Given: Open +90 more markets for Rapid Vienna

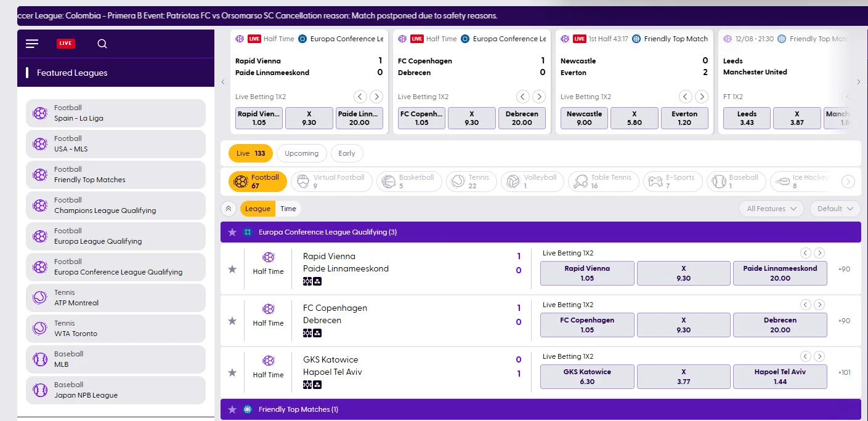Looking at the screenshot, I should tap(844, 269).
